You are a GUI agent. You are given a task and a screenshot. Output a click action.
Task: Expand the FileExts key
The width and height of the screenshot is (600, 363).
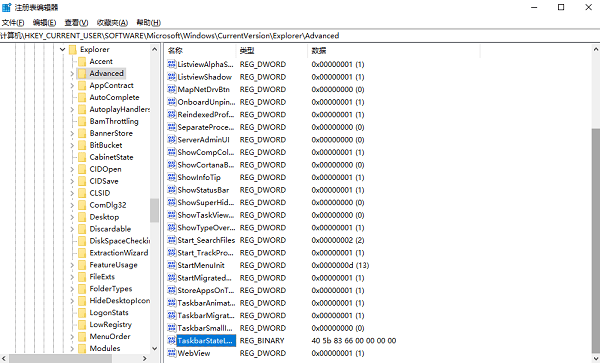pyautogui.click(x=72, y=277)
